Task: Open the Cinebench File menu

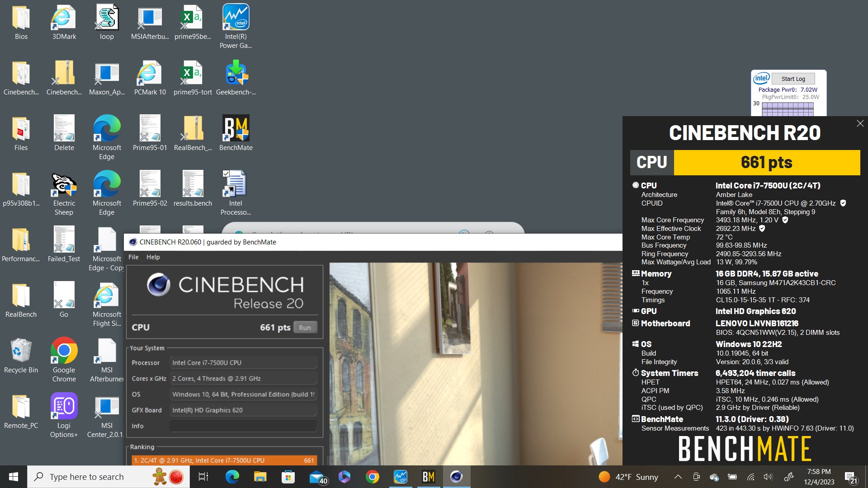Action: [x=133, y=257]
